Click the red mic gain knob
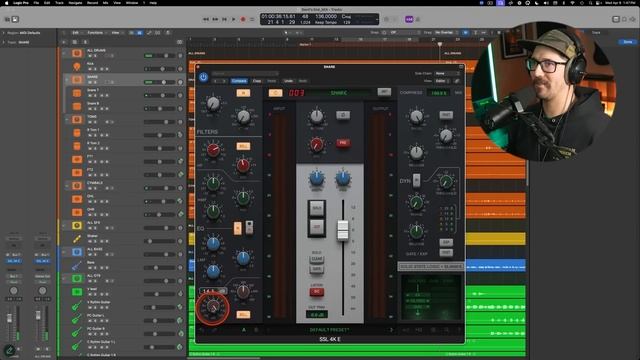This screenshot has height=360, width=640. (x=316, y=144)
